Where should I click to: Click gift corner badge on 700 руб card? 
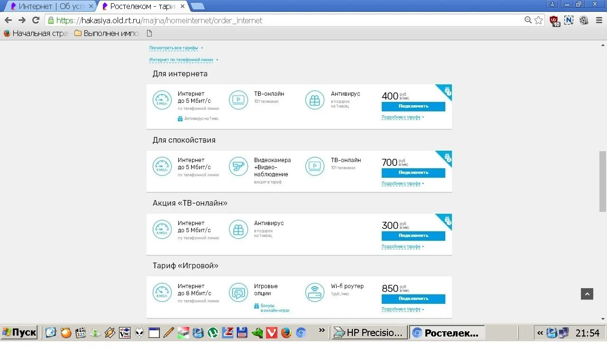click(446, 157)
